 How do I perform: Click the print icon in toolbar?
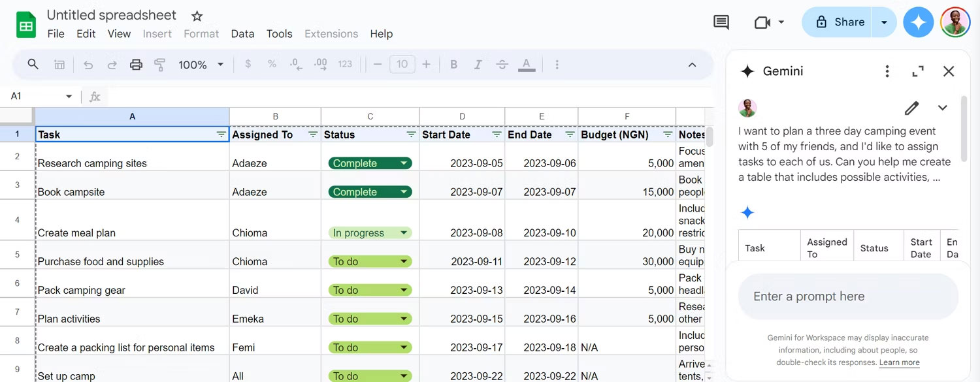[136, 65]
